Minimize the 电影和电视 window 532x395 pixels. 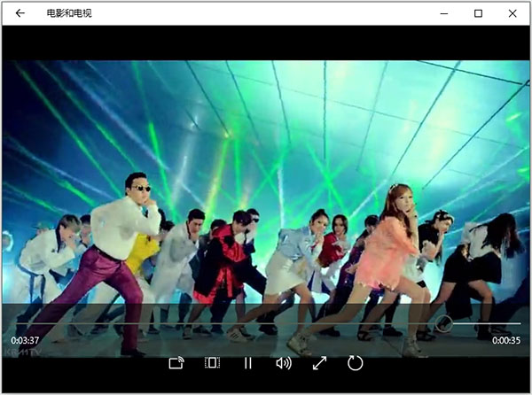[444, 13]
